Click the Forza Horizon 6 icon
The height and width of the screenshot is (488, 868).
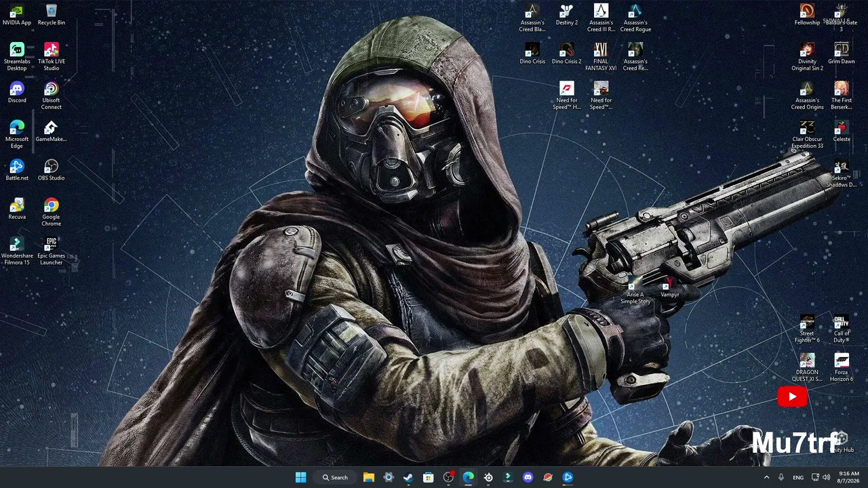[842, 368]
